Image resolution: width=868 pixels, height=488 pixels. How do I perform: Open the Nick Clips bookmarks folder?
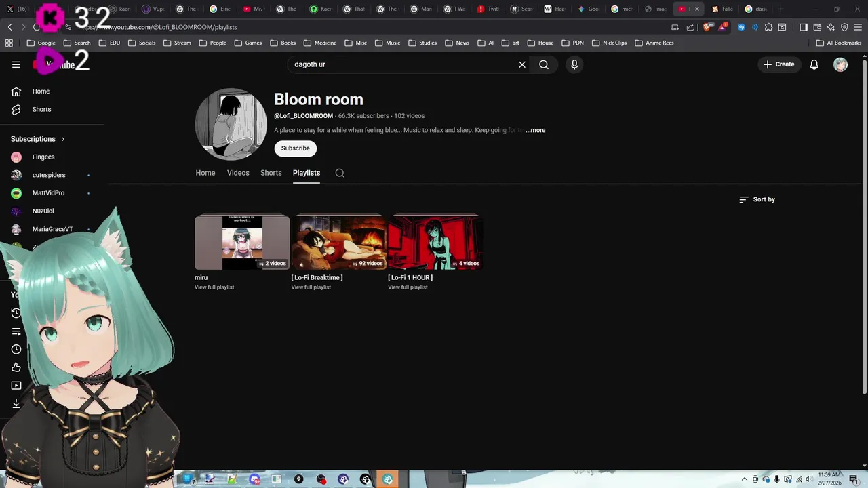click(608, 43)
